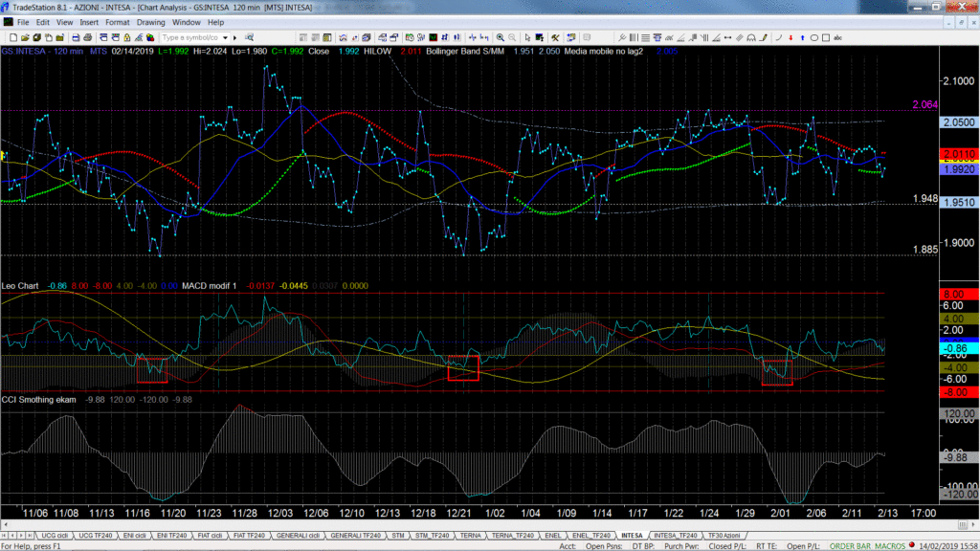
Task: Click the padlock icon in toolbar
Action: click(x=127, y=37)
